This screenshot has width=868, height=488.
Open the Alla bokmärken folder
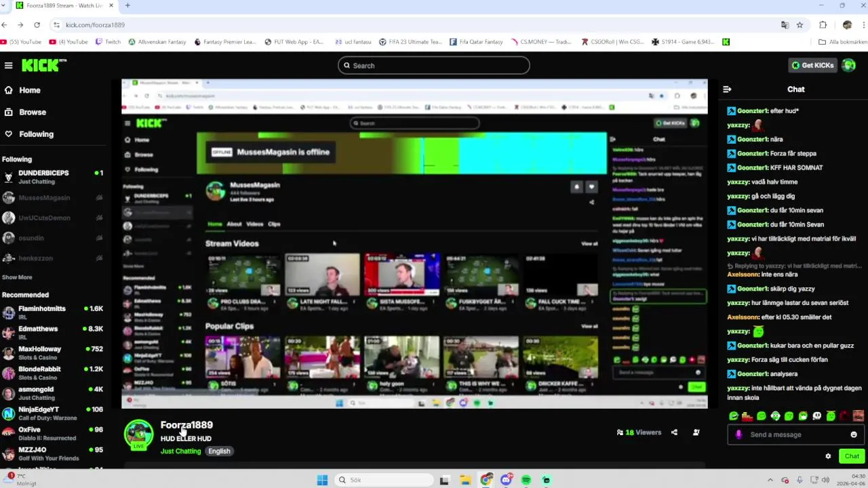coord(842,42)
